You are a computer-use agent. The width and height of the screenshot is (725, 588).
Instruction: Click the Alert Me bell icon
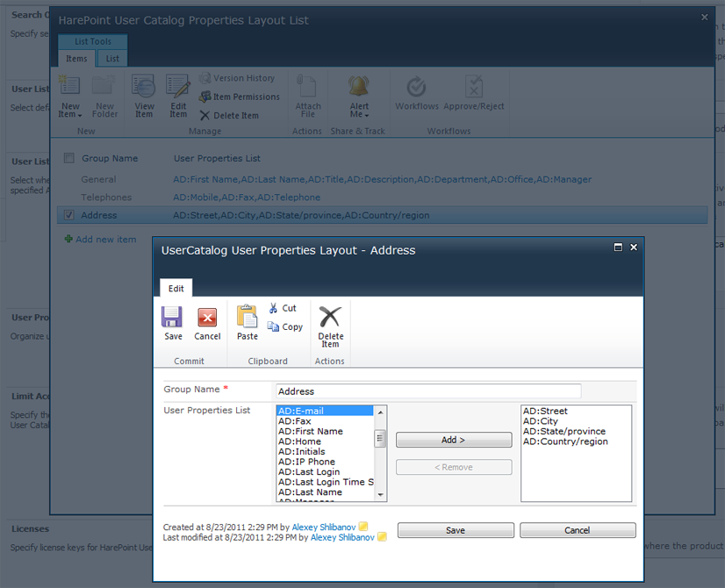click(x=359, y=86)
